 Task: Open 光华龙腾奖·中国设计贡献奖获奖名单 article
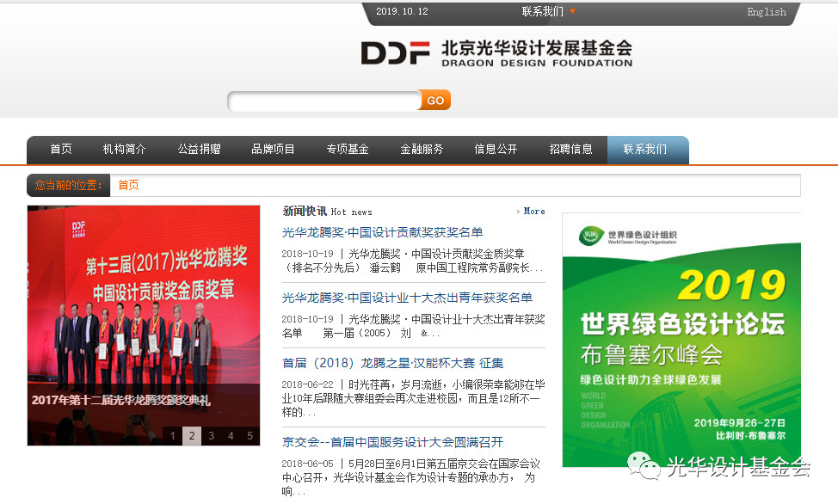tap(383, 232)
